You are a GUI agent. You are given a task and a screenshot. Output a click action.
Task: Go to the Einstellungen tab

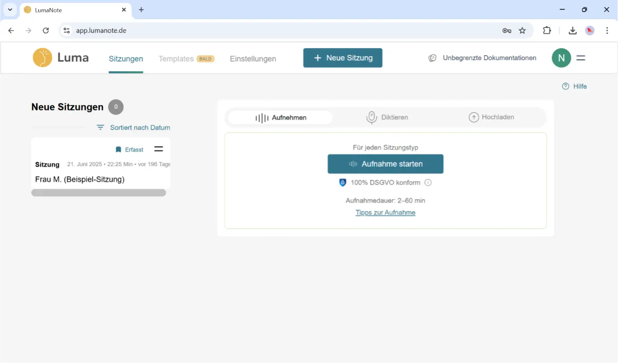(x=253, y=59)
